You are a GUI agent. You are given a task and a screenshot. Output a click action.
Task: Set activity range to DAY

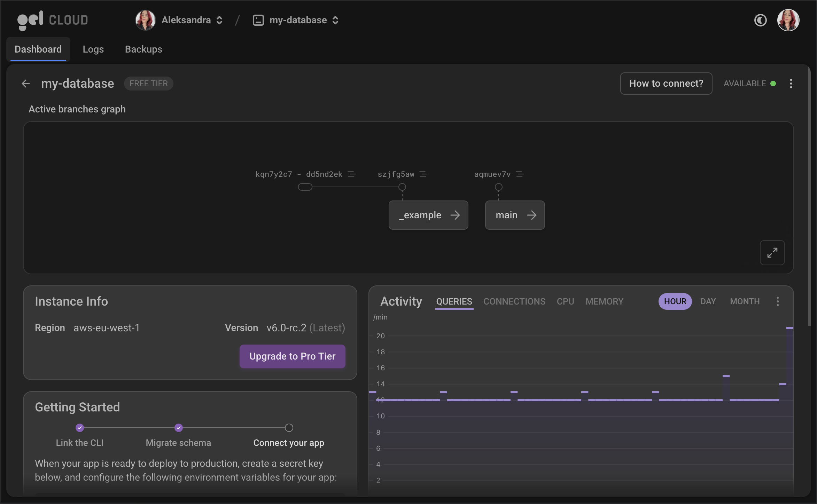tap(708, 301)
